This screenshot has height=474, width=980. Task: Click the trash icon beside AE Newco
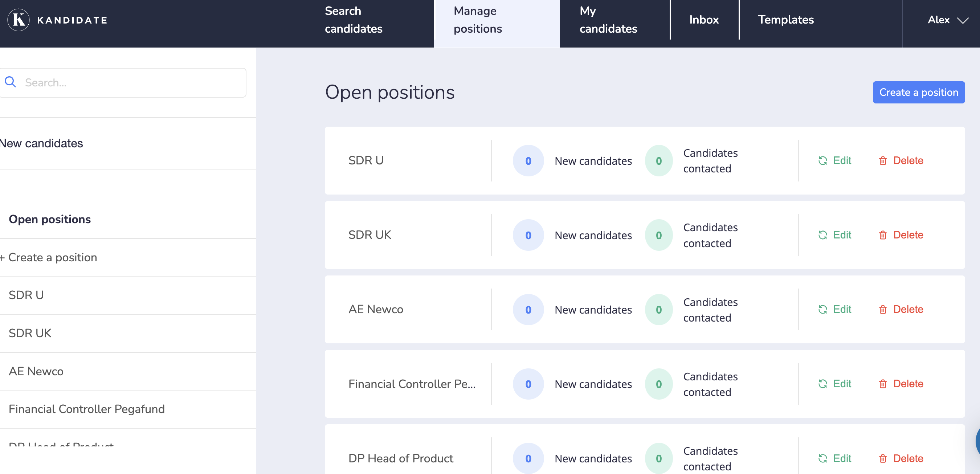click(x=883, y=309)
